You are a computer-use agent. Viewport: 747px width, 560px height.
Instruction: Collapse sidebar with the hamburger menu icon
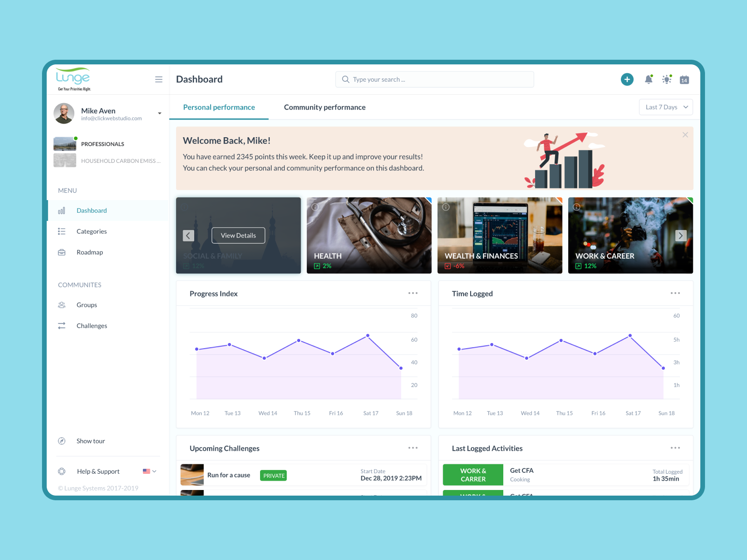159,79
